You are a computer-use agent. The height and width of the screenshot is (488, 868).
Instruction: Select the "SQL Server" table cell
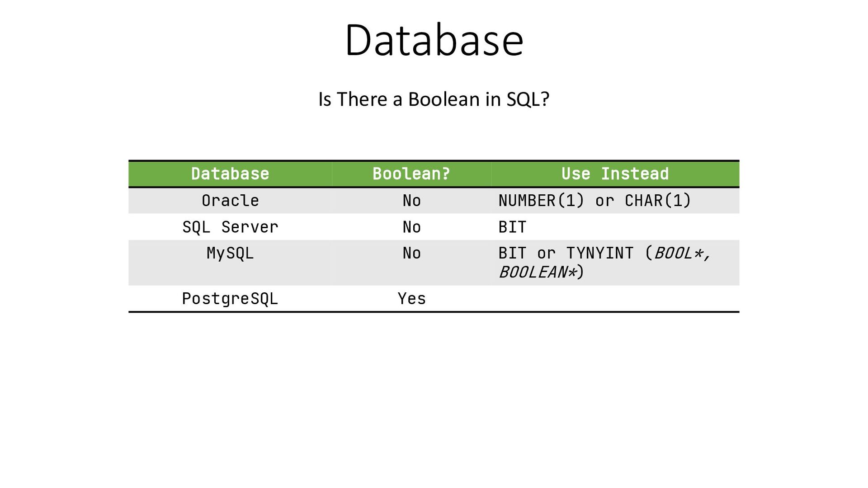click(x=230, y=227)
